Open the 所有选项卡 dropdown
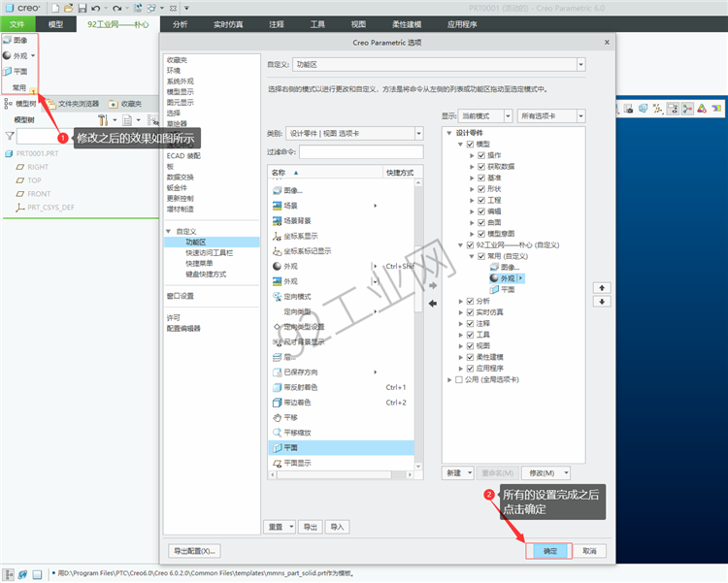 point(580,116)
